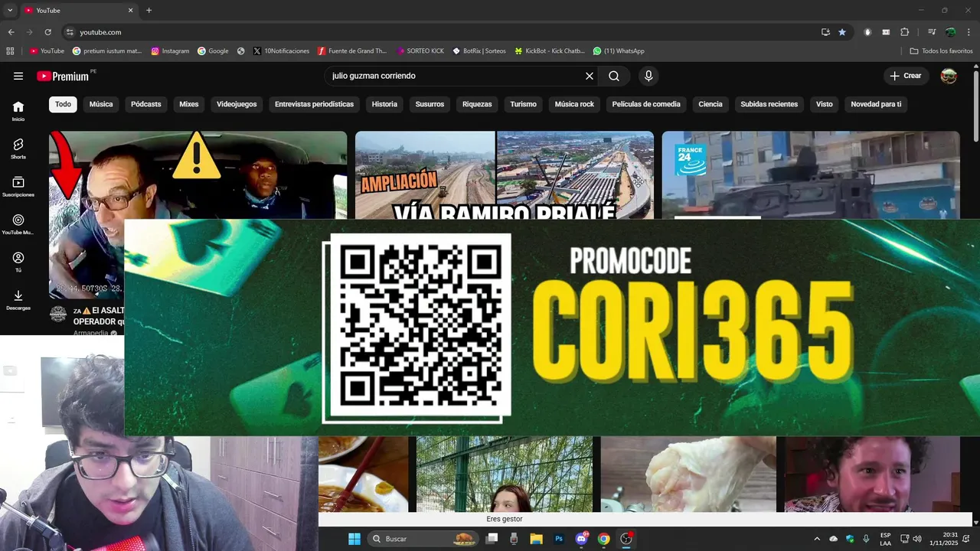The width and height of the screenshot is (980, 551).
Task: Open the WhatsApp bookmark
Action: pos(619,51)
